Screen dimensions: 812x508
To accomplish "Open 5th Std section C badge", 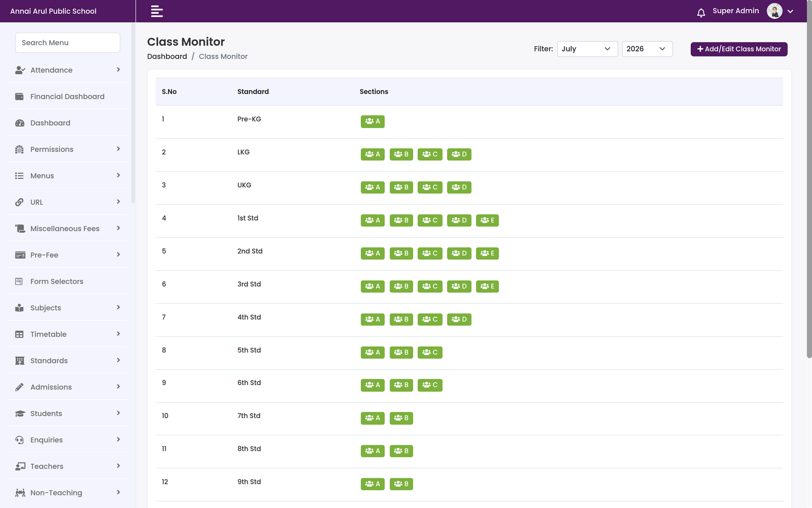I will point(430,353).
